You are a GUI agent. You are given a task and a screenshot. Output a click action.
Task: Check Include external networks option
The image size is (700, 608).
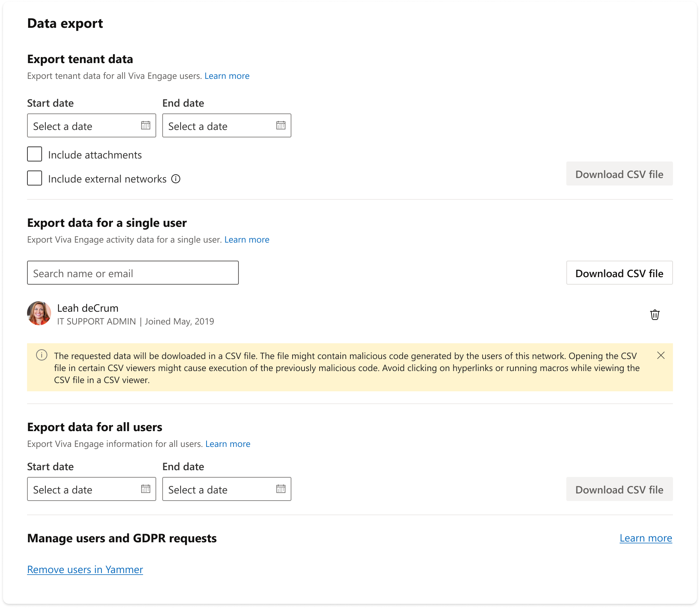tap(35, 178)
